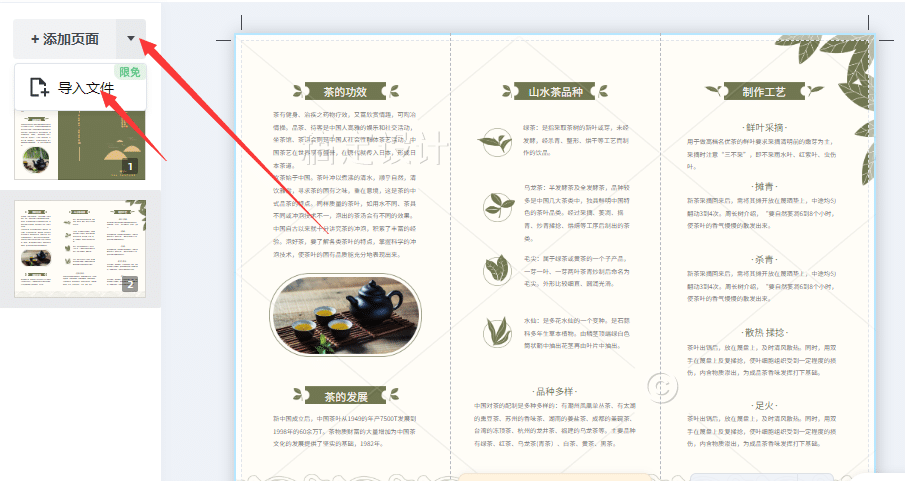905x481 pixels.
Task: Select the leaf icon beside 毛尖 description
Action: (497, 270)
